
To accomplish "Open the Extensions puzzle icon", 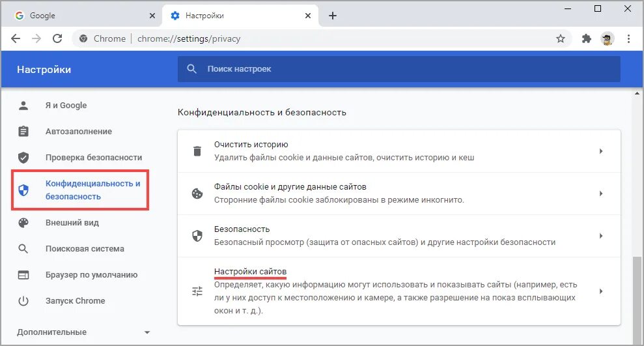I will click(587, 38).
